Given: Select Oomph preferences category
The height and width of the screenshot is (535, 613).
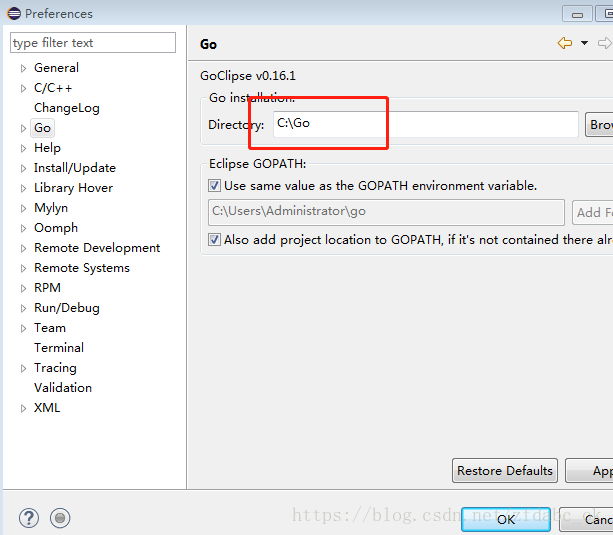Looking at the screenshot, I should [56, 228].
